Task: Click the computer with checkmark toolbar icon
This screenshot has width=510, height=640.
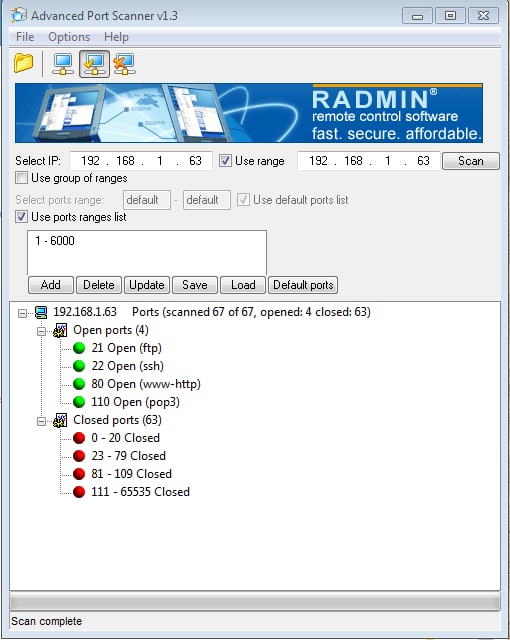Action: (94, 64)
